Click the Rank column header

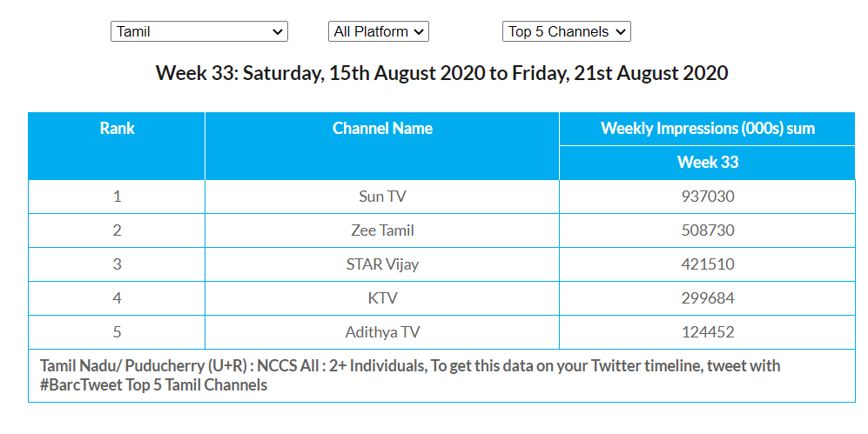click(x=117, y=129)
